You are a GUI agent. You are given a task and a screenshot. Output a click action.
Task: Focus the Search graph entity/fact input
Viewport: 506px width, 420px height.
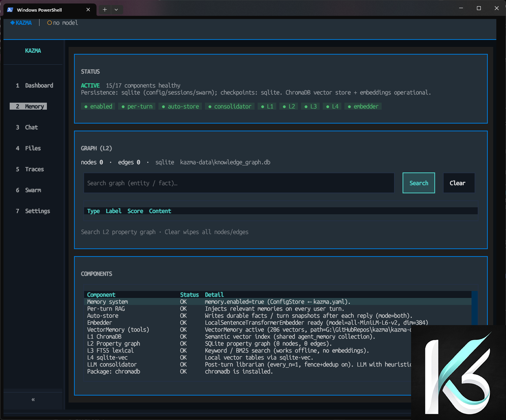pos(239,183)
